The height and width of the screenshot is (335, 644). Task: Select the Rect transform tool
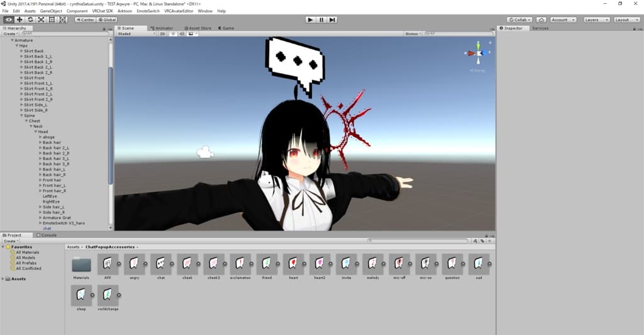click(52, 20)
